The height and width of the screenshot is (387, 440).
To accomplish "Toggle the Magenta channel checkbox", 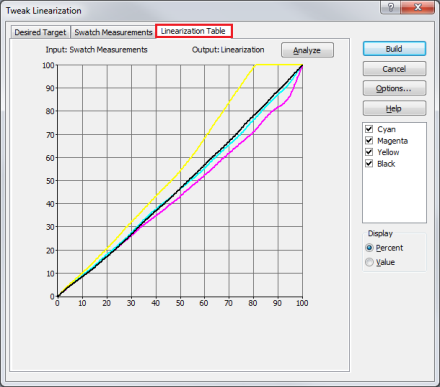I will tap(369, 140).
